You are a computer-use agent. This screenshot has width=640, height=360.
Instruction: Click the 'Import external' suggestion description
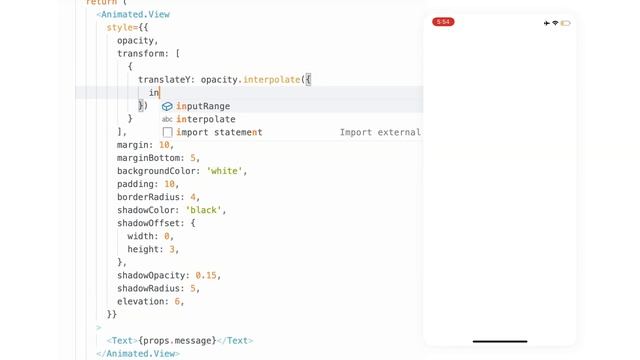[380, 132]
